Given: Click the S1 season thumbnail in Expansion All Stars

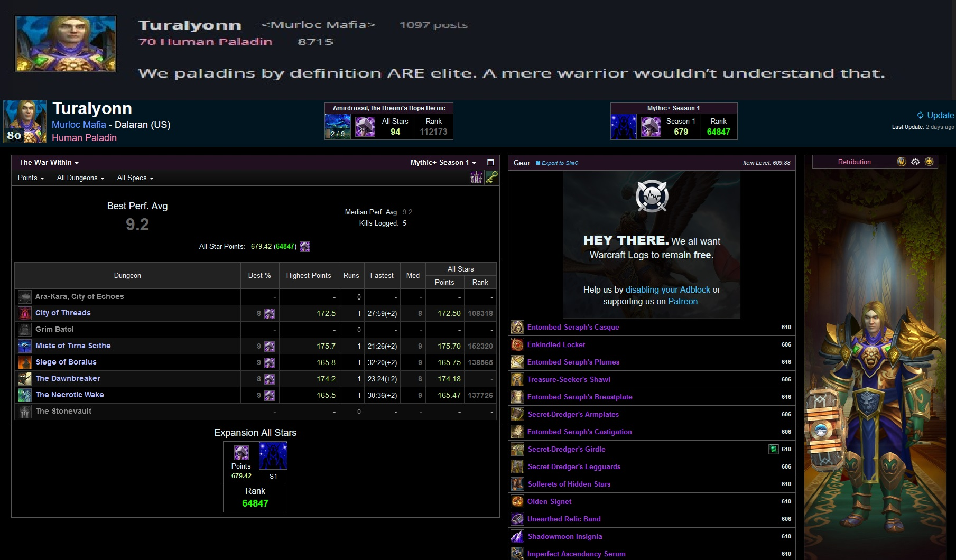Looking at the screenshot, I should click(273, 455).
